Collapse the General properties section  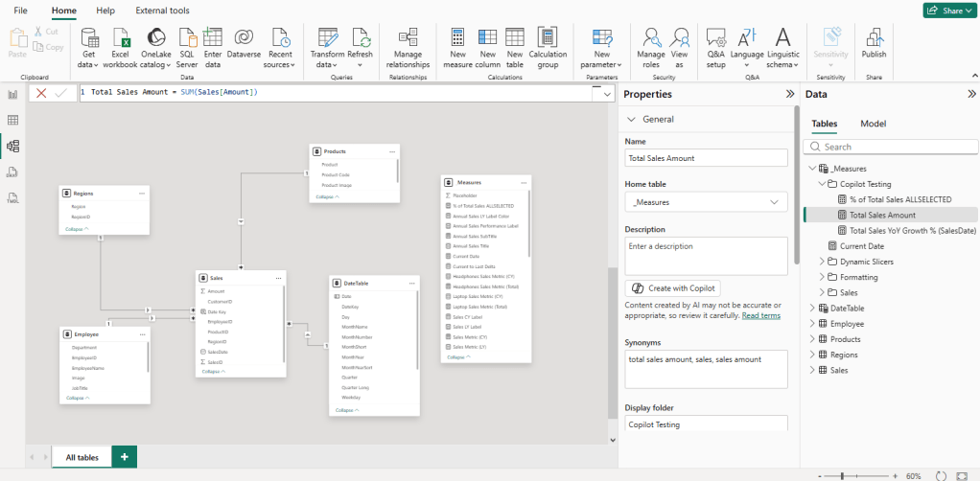[x=631, y=120]
